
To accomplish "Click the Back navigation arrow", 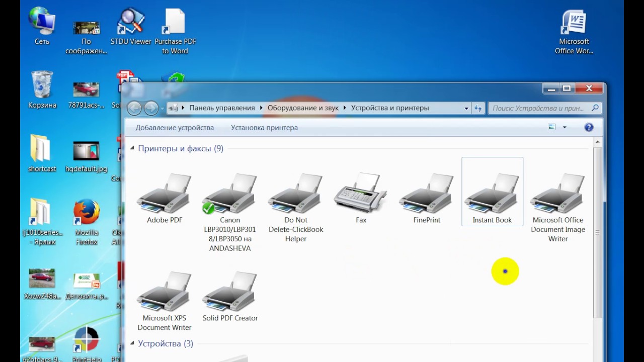I will [x=134, y=108].
